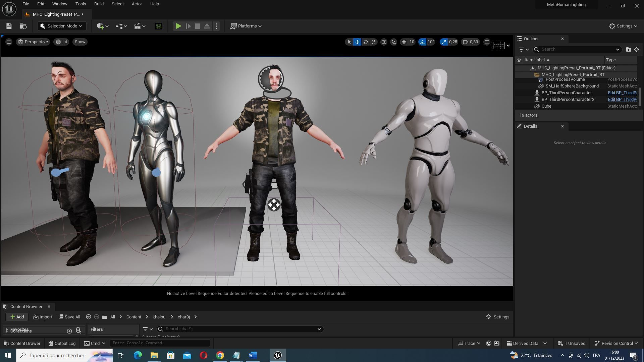Click the Outliner settings gear icon

coord(637,49)
